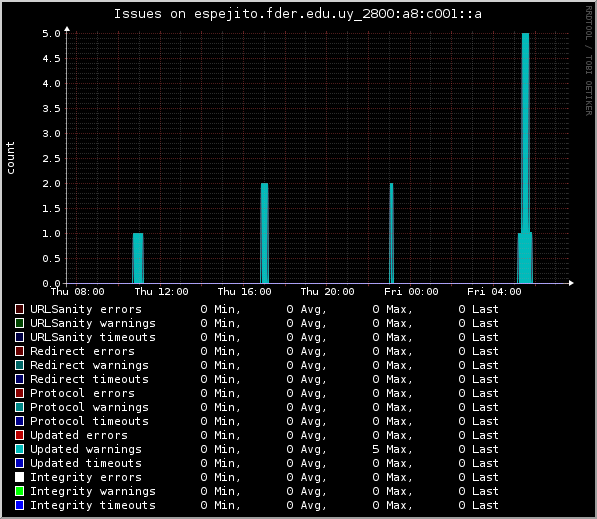Screen dimensions: 597x519
Task: Click the Updated errors red swatch
Action: click(x=19, y=435)
